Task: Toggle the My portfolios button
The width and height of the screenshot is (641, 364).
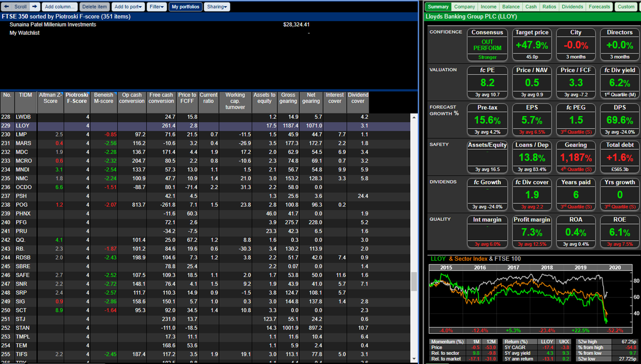Action: [186, 7]
